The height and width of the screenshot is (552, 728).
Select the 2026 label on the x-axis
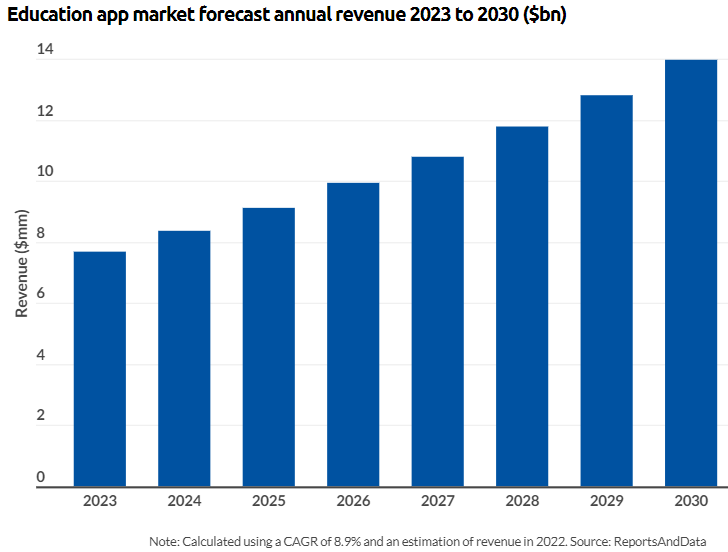click(353, 501)
